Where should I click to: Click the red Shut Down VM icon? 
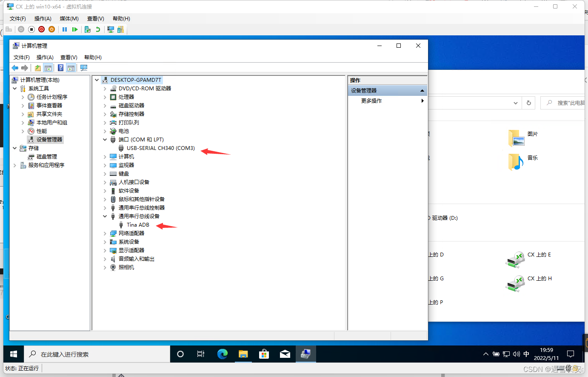point(41,29)
